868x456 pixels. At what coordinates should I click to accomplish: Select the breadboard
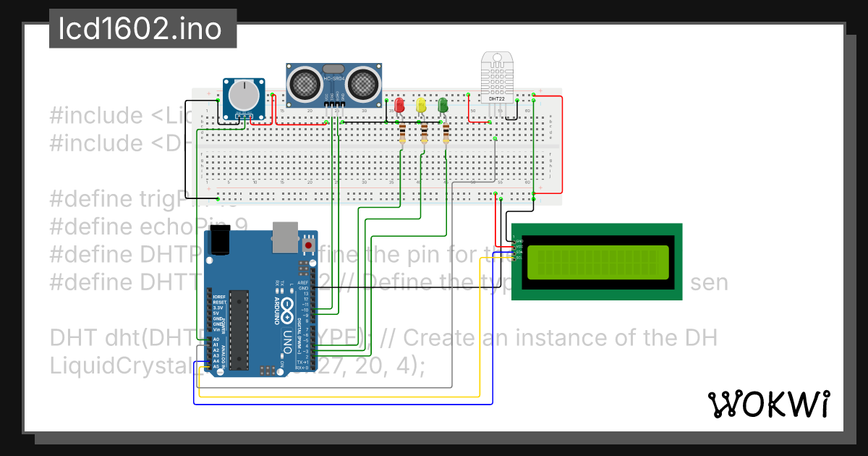click(376, 145)
